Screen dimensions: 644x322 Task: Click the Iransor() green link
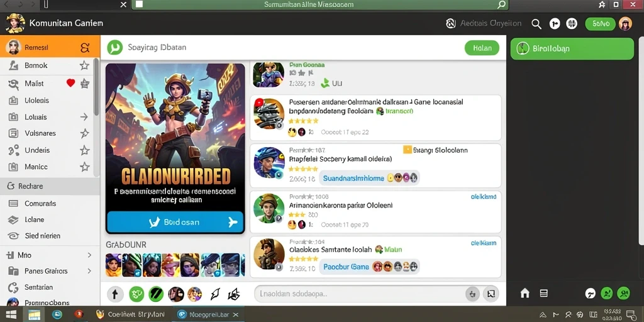point(399,111)
